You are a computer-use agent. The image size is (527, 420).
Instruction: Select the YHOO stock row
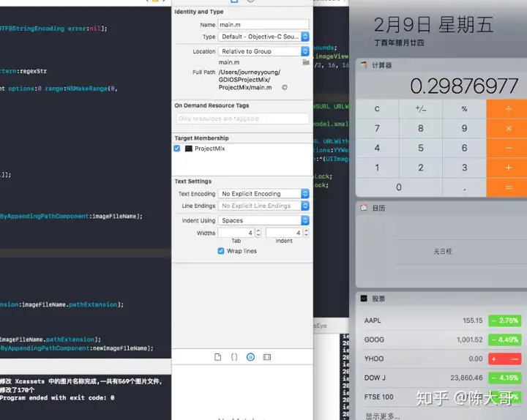point(442,359)
